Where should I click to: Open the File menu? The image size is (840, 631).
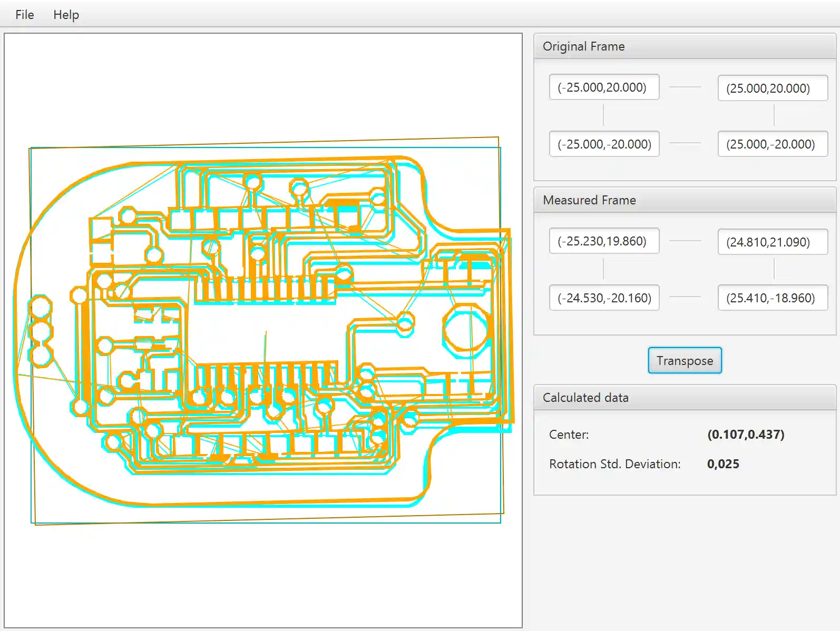24,15
